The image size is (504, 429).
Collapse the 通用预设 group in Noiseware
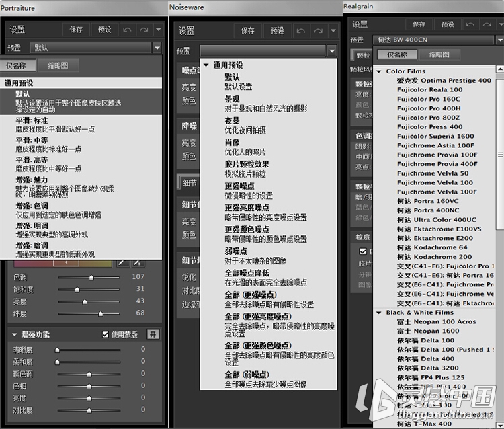pos(206,65)
